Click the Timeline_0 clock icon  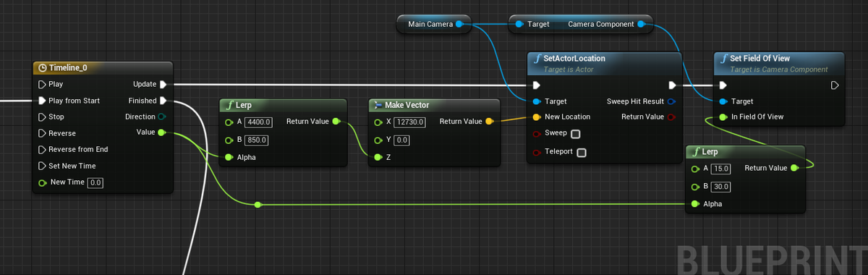(42, 67)
